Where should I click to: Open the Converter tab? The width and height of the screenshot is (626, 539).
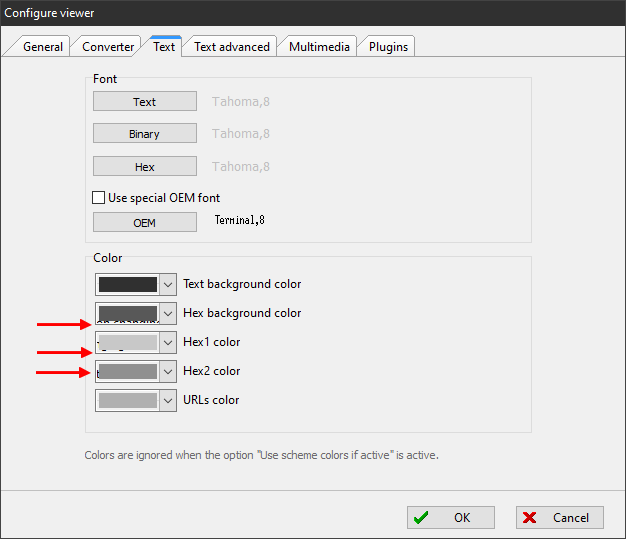(108, 47)
